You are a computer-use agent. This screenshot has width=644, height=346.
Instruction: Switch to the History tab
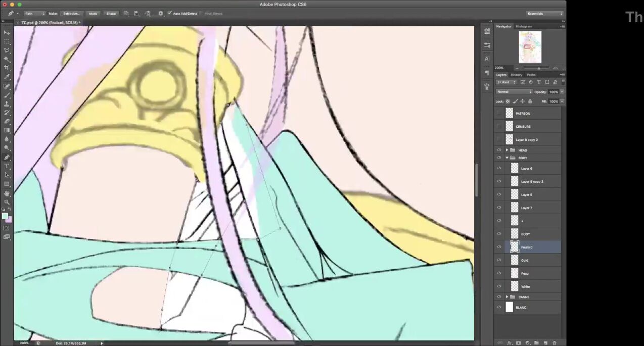click(x=516, y=75)
